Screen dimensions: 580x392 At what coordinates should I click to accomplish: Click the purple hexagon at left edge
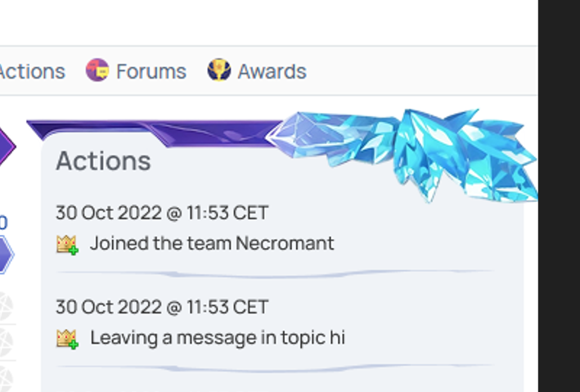click(6, 147)
